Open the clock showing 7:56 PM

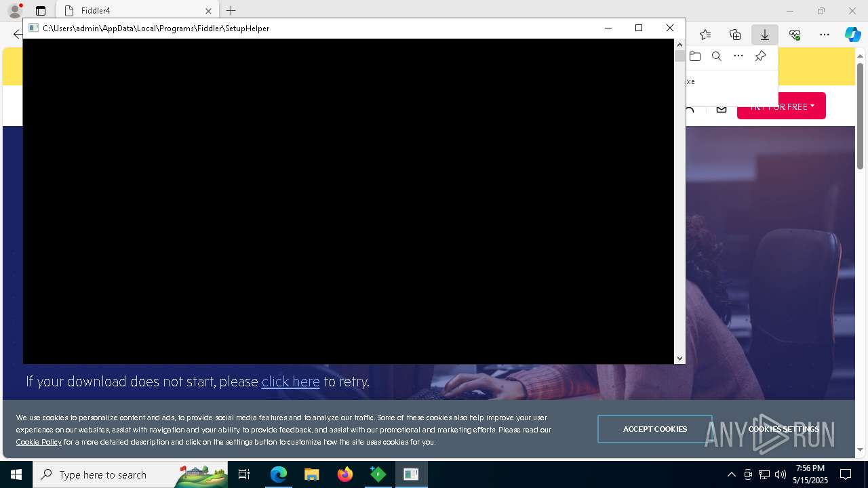(810, 474)
